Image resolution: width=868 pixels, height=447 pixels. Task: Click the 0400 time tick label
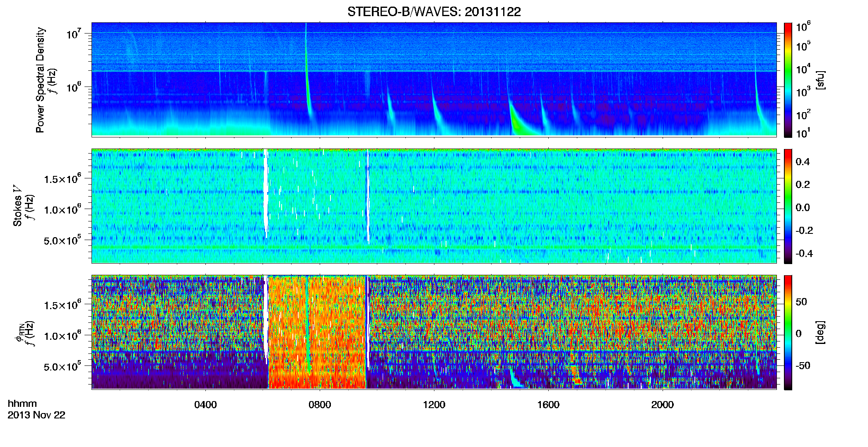point(205,405)
